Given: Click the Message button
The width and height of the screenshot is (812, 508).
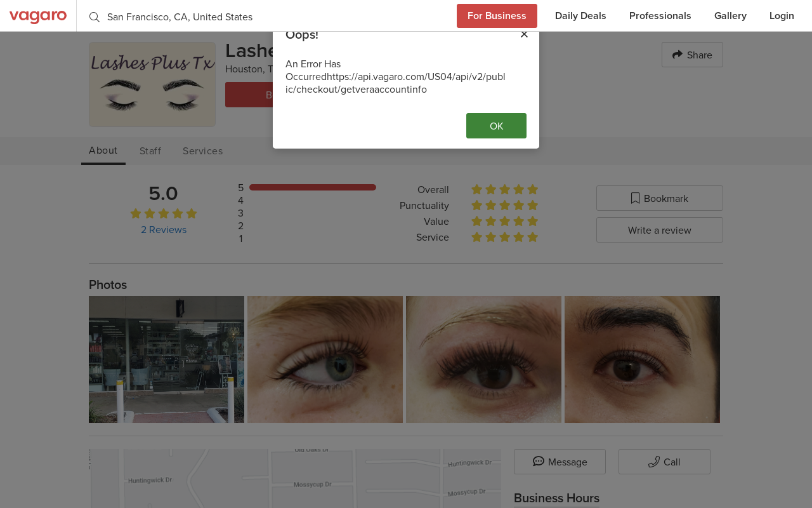Looking at the screenshot, I should coord(560,462).
